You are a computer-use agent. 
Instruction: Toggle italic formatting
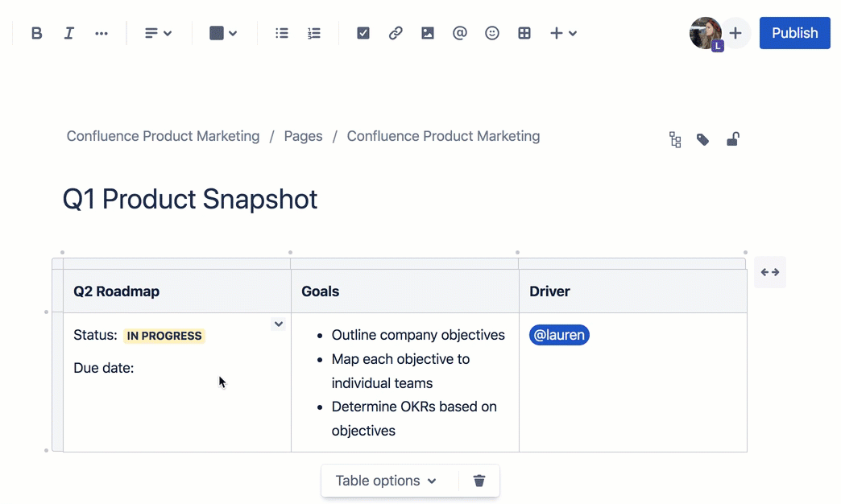pyautogui.click(x=68, y=33)
